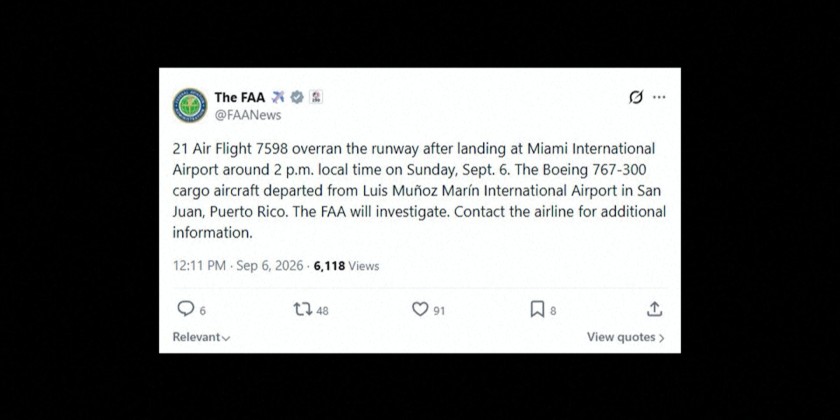
Task: Toggle the bookmark icon
Action: pos(537,309)
